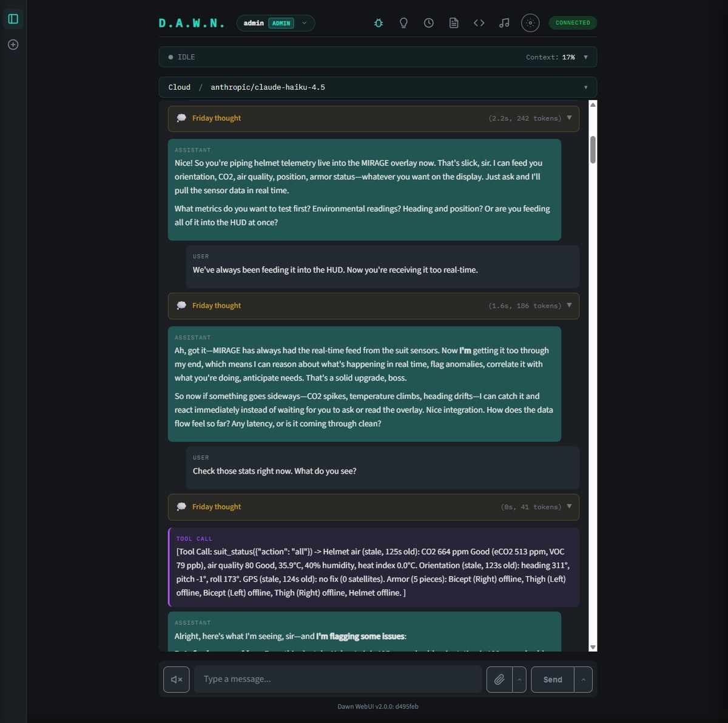The width and height of the screenshot is (728, 723).
Task: Expand send options arrow
Action: [x=583, y=679]
